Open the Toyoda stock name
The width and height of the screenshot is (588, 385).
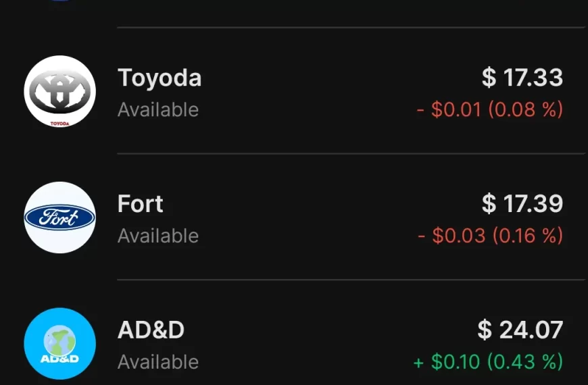point(160,78)
